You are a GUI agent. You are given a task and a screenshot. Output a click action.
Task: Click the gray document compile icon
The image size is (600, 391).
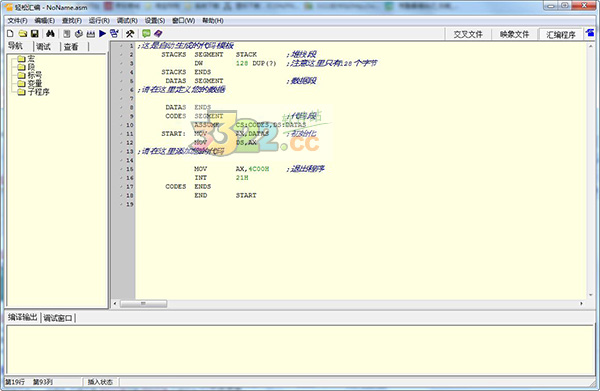click(x=67, y=34)
